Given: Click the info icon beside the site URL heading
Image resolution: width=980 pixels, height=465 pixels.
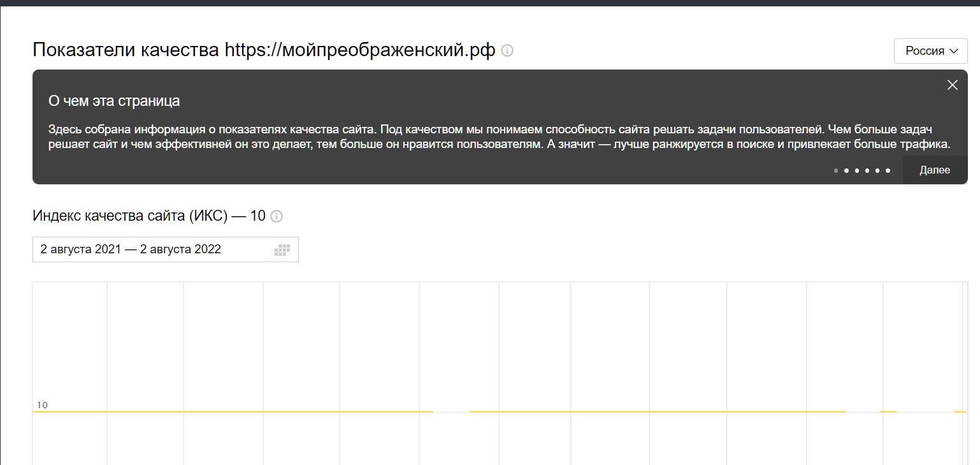Looking at the screenshot, I should (x=507, y=50).
